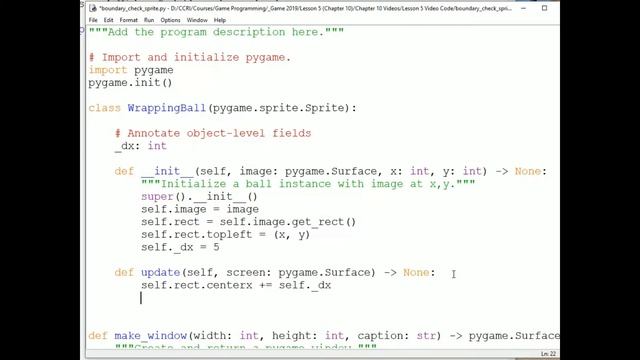
Task: Click the '# Import and initialize pygame.' comment
Action: point(190,58)
